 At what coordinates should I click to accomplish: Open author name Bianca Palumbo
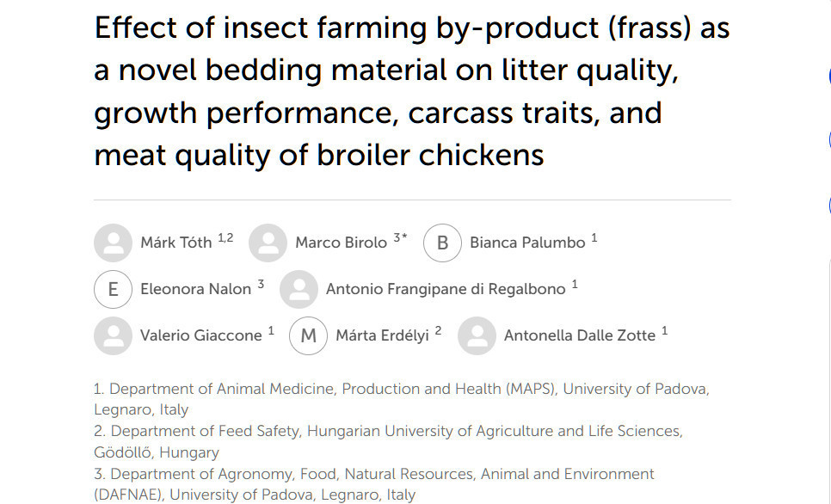point(527,243)
